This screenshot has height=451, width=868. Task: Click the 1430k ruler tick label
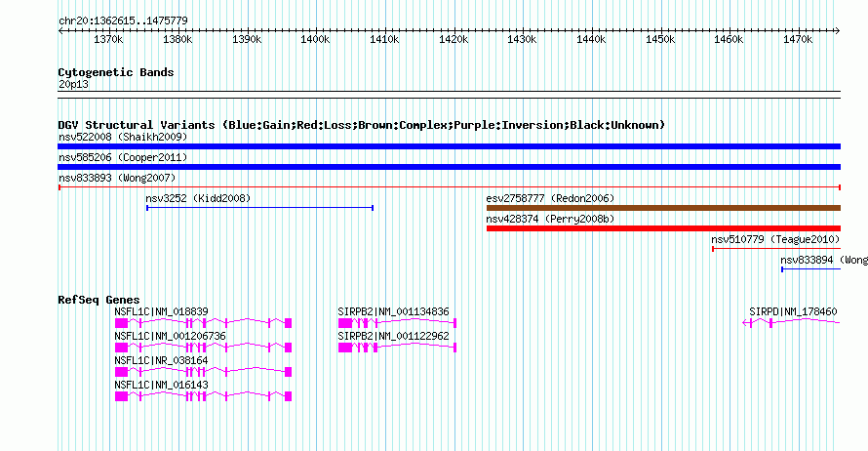(x=522, y=39)
